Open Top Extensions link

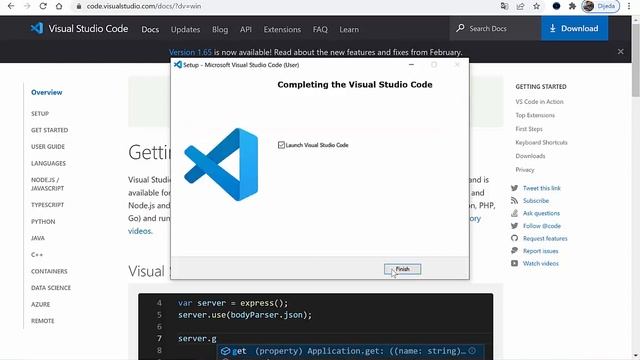tap(535, 115)
